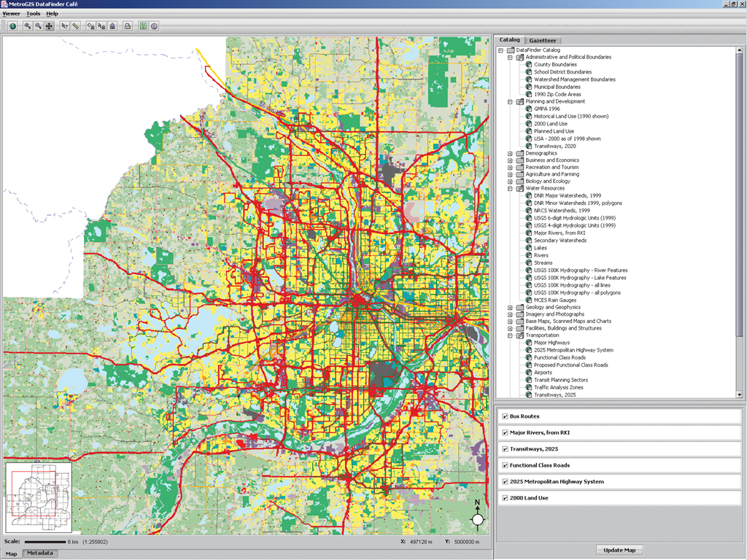Open the Help menu
Screen dimensions: 747x560
(52, 14)
